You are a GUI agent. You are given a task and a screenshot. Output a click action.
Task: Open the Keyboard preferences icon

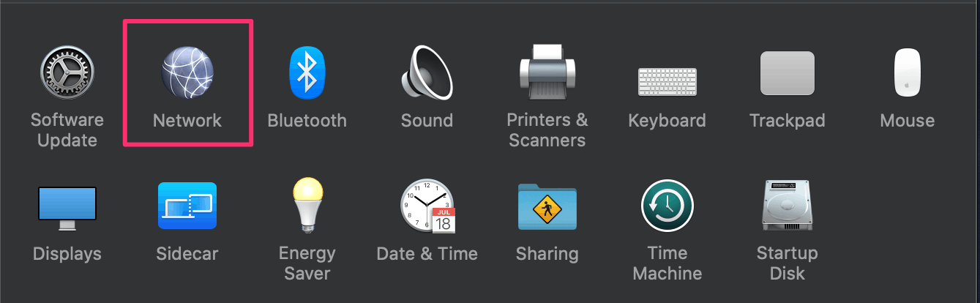point(667,82)
